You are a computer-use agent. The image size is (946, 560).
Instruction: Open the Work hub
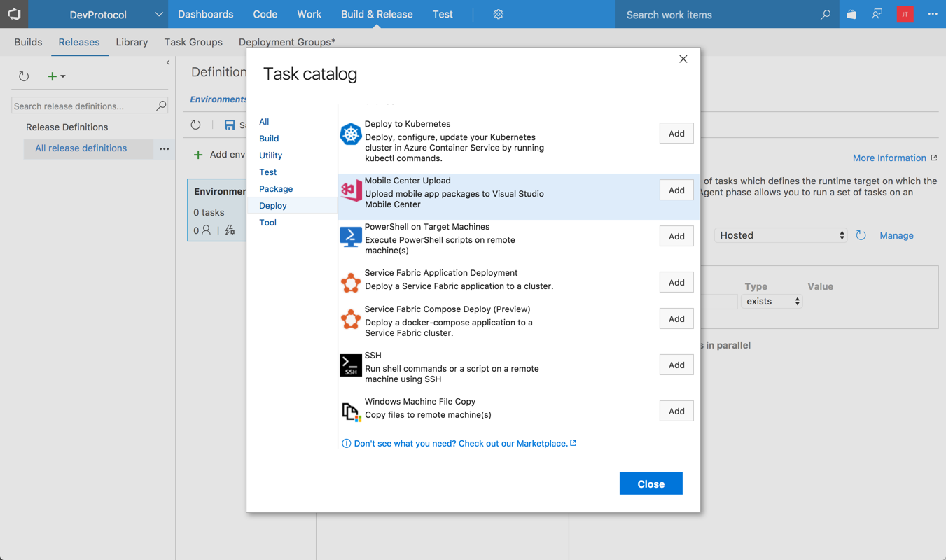(x=309, y=14)
